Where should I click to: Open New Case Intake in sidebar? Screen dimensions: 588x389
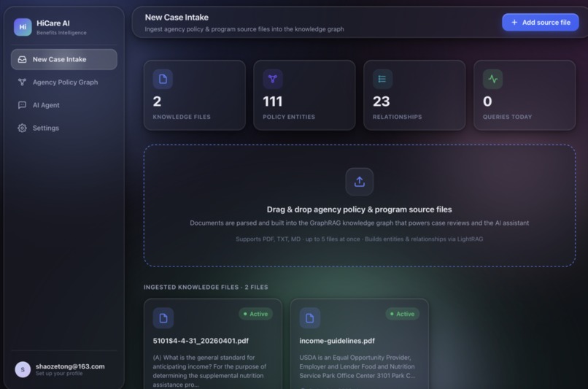pos(64,59)
